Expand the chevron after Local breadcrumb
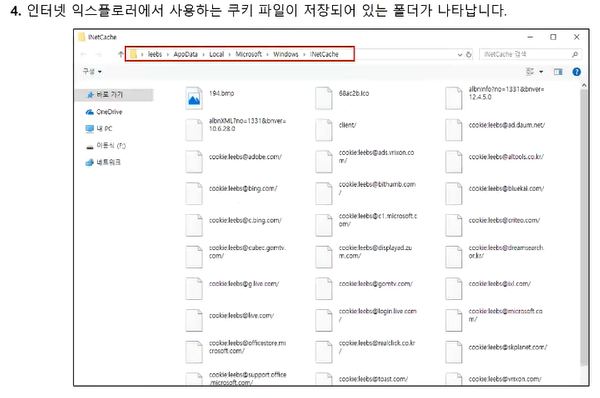The width and height of the screenshot is (600, 398). (230, 55)
